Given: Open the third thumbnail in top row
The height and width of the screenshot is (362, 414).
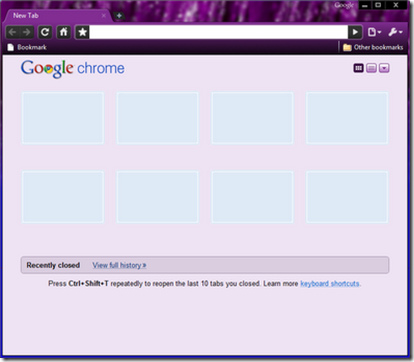Looking at the screenshot, I should coord(252,118).
